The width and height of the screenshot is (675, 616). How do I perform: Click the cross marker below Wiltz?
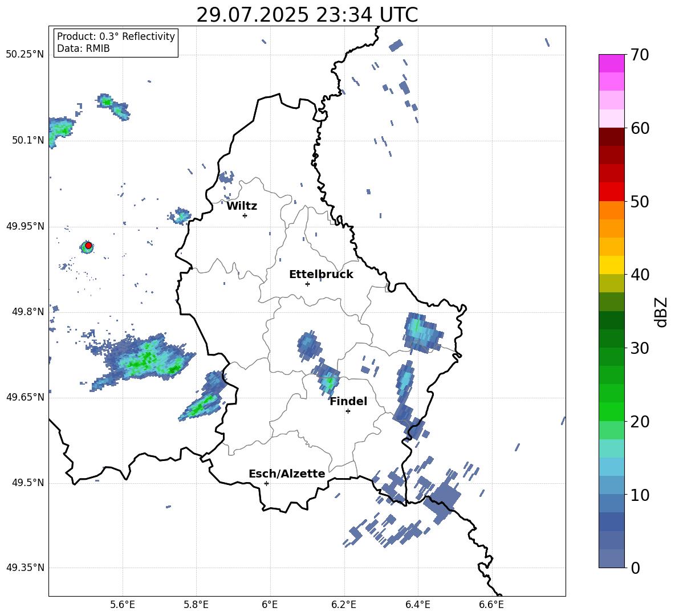[245, 215]
